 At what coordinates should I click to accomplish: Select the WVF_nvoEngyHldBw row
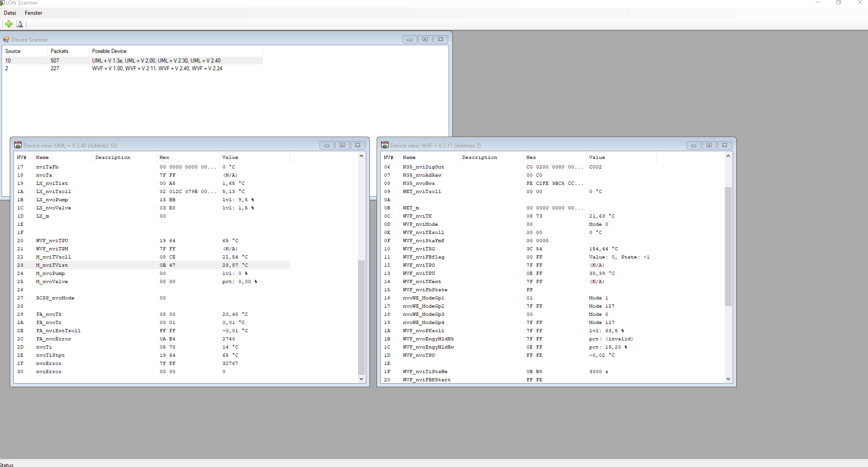[x=520, y=347]
